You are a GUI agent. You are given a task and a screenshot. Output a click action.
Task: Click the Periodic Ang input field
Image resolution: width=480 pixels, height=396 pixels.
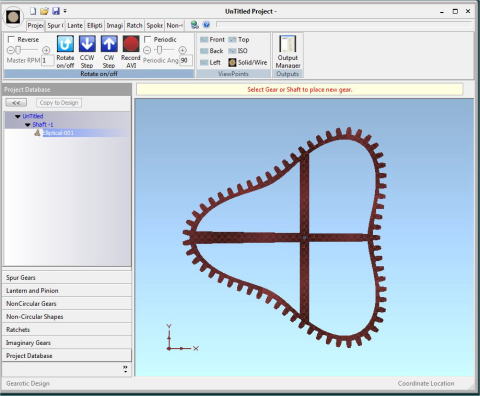[186, 60]
